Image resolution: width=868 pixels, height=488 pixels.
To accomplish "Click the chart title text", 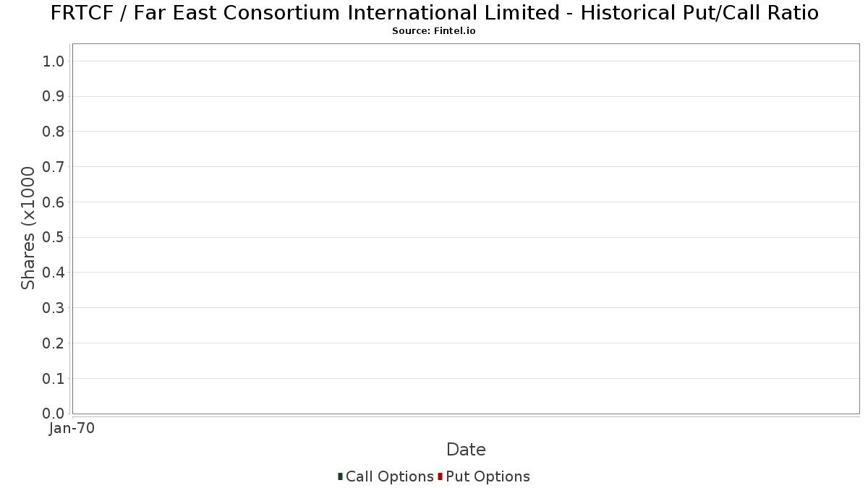I will click(x=434, y=13).
